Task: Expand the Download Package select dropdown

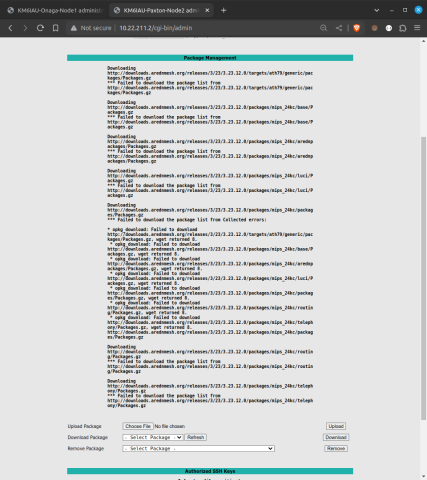Action: [x=153, y=437]
